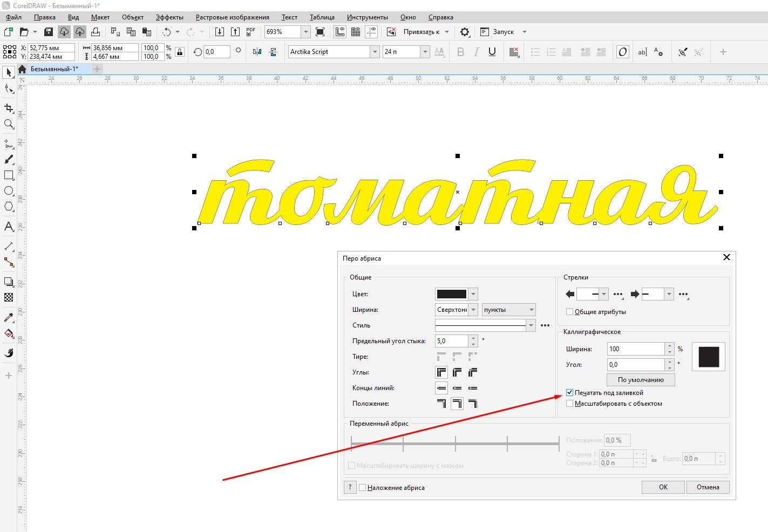Click the Отмена button
The width and height of the screenshot is (768, 532).
pos(708,487)
